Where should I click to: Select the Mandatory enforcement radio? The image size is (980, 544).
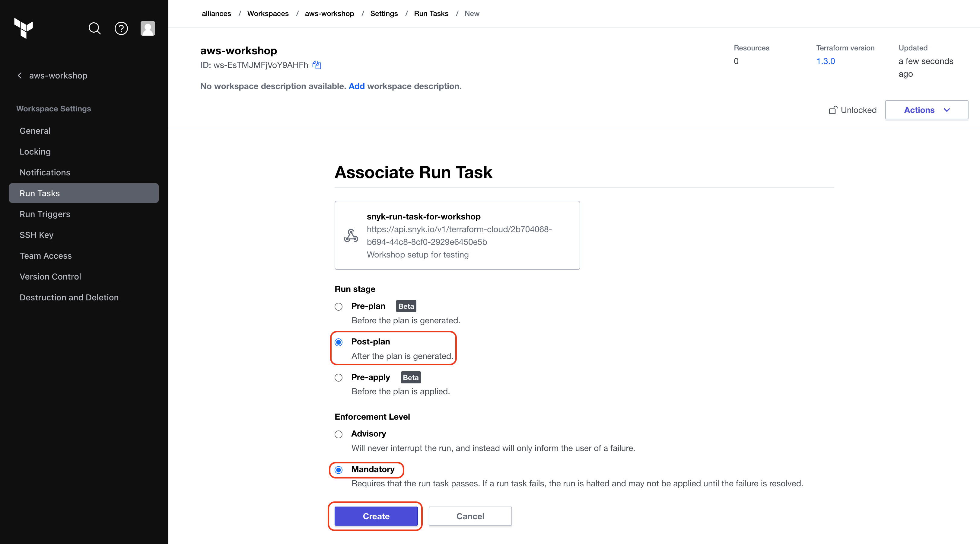(339, 470)
